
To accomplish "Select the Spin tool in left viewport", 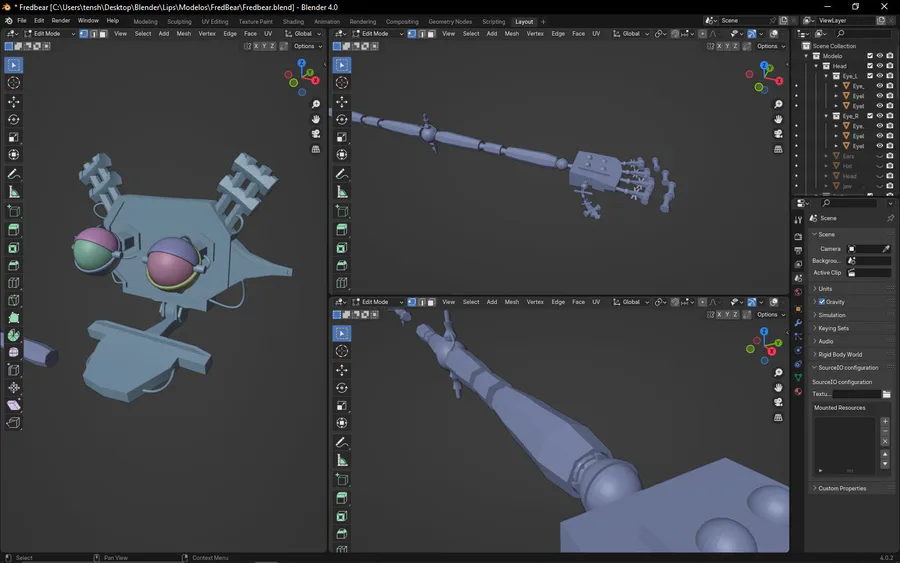I will [x=14, y=336].
